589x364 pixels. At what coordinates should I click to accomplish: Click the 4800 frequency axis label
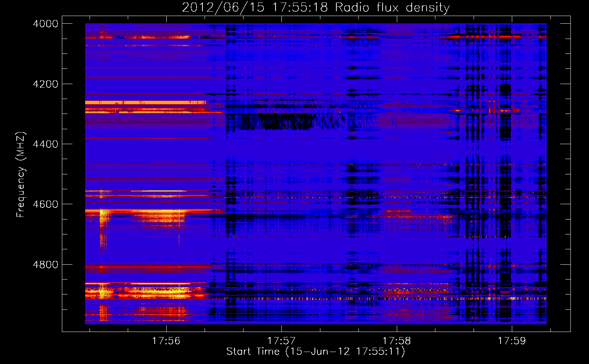46,265
